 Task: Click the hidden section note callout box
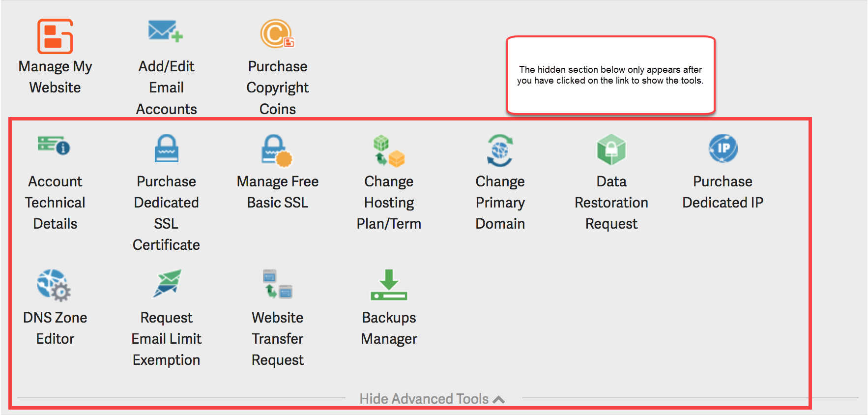point(610,75)
